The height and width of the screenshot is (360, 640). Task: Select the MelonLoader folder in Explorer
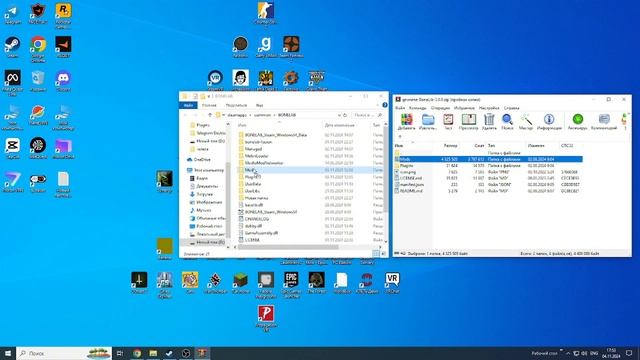coord(257,156)
